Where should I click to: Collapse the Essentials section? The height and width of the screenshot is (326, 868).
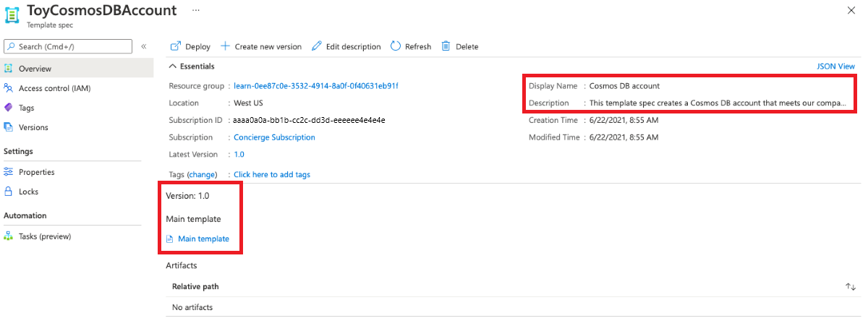pos(172,66)
